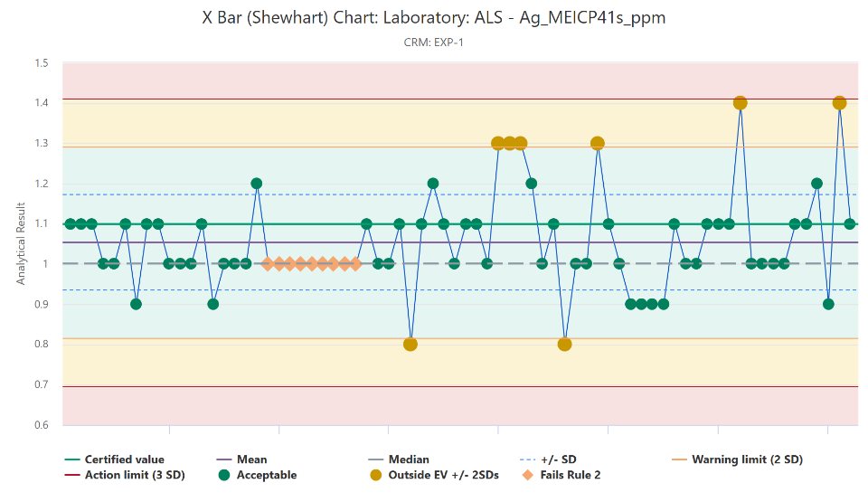This screenshot has height=502, width=868.
Task: Click the 0.8 y-axis label
Action: pos(42,344)
